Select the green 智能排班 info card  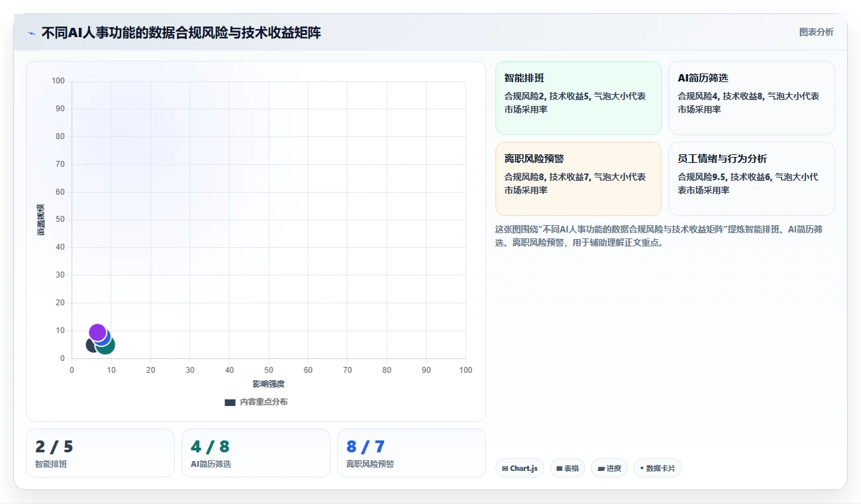click(578, 98)
